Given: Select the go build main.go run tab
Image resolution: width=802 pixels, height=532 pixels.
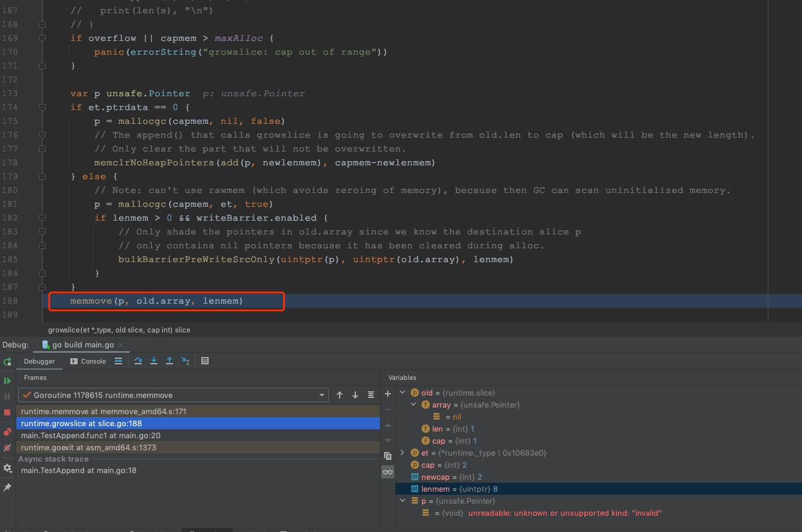Looking at the screenshot, I should coord(83,345).
